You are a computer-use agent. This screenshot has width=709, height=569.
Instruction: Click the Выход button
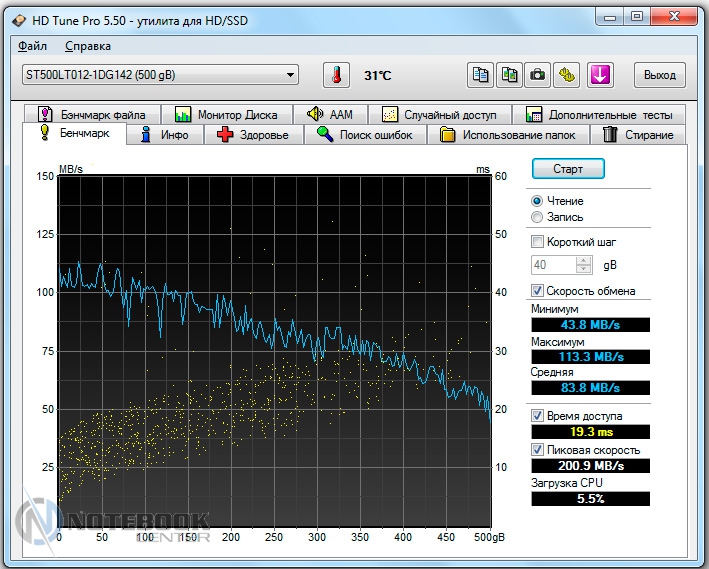(x=659, y=75)
